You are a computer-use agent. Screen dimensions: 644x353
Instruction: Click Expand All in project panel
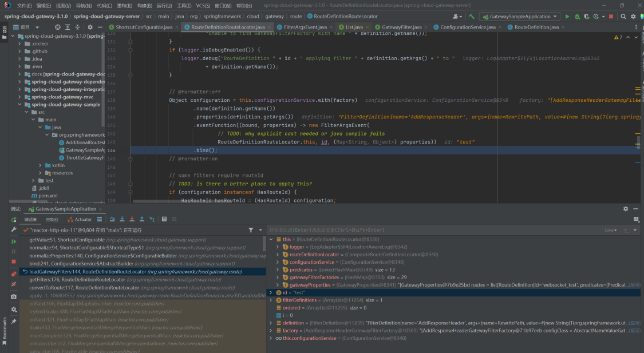pyautogui.click(x=68, y=27)
